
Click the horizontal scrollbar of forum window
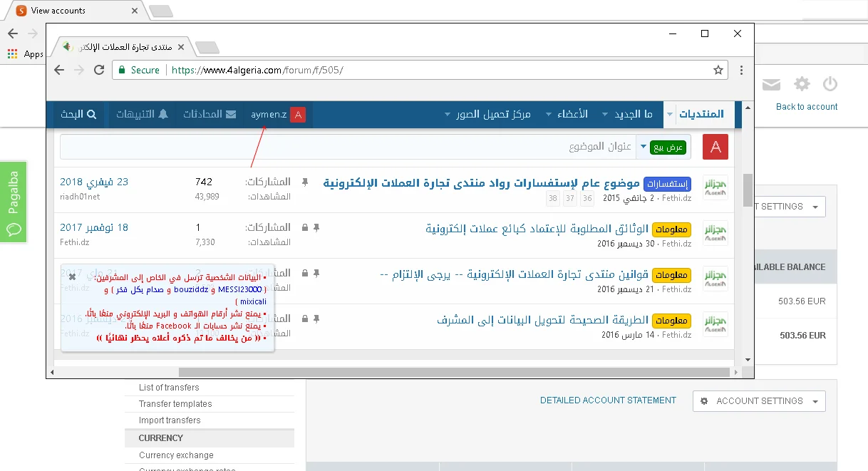[x=456, y=372]
